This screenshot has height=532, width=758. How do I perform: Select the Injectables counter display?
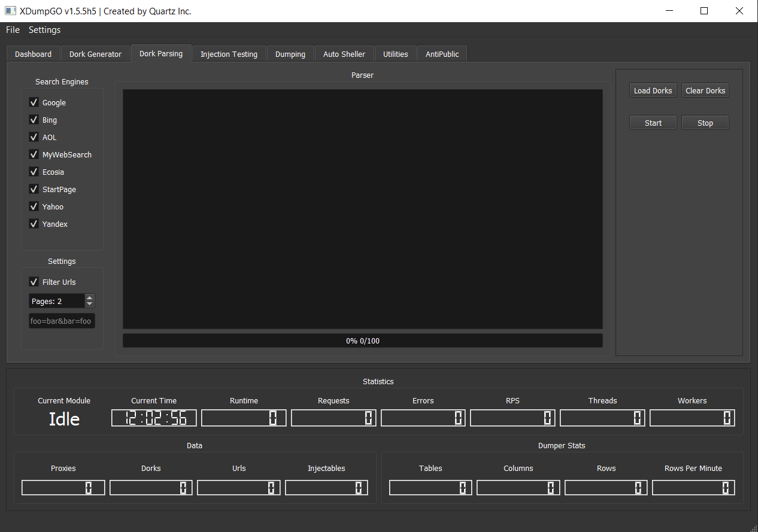pyautogui.click(x=326, y=488)
